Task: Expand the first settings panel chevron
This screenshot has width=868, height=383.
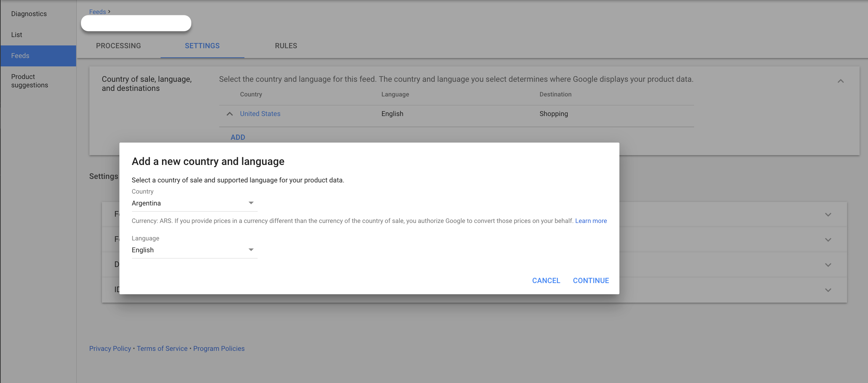Action: (x=828, y=215)
